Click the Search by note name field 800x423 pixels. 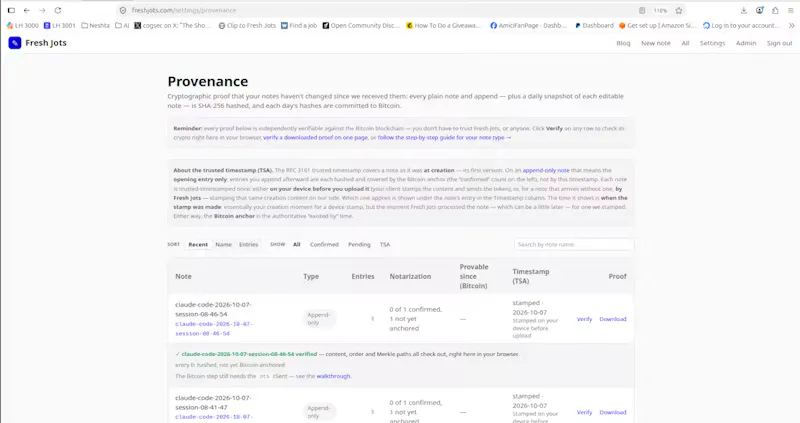(x=574, y=244)
